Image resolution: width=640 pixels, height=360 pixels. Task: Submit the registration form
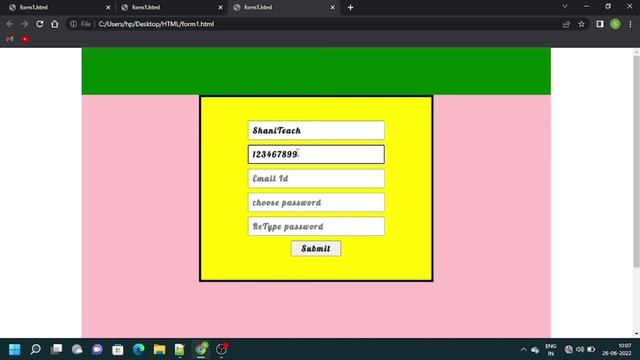coord(316,249)
